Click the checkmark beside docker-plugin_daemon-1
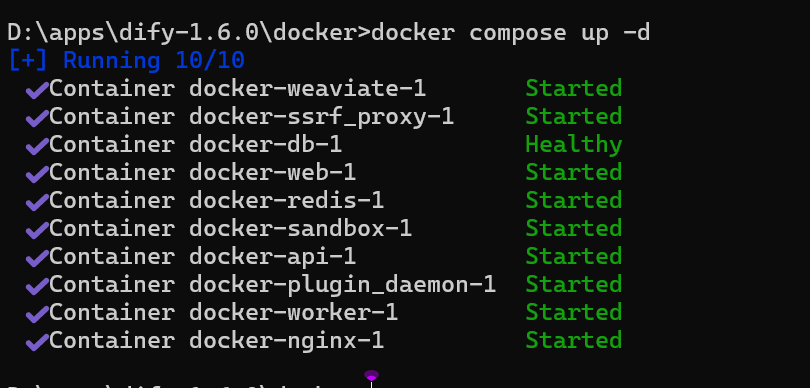Screen dimensions: 810x388 [37, 286]
